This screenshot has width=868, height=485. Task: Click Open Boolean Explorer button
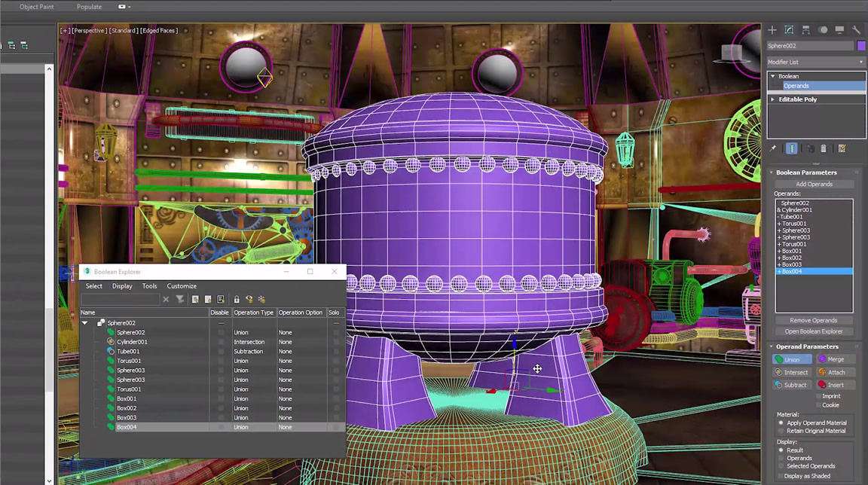[813, 331]
